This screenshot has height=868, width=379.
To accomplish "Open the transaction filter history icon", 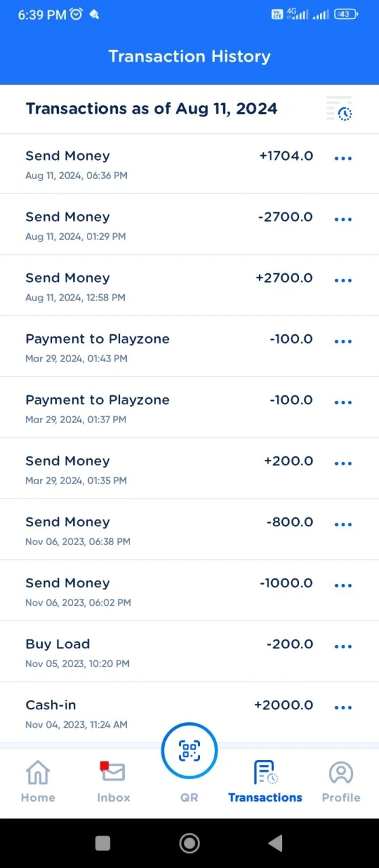I will [x=339, y=108].
